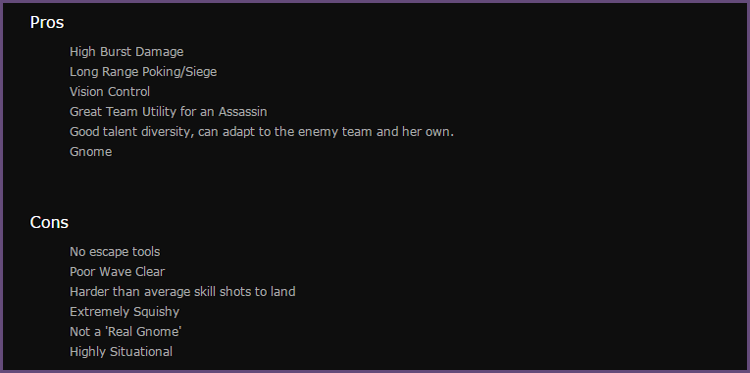Screen dimensions: 750x373
Task: Click Poor Wave Clear text
Action: [117, 272]
